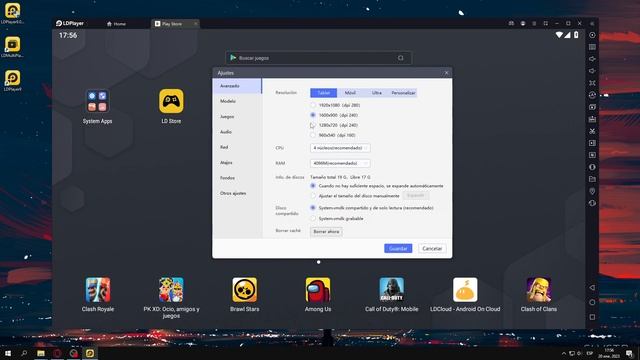Open the Modelo settings section
Viewport: 640px width, 360px height.
pos(237,101)
